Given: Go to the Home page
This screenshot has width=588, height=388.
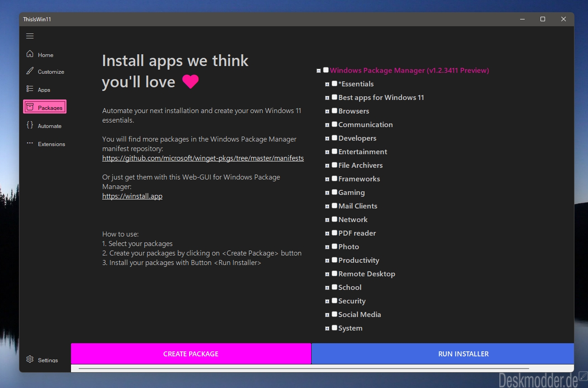Looking at the screenshot, I should click(46, 55).
